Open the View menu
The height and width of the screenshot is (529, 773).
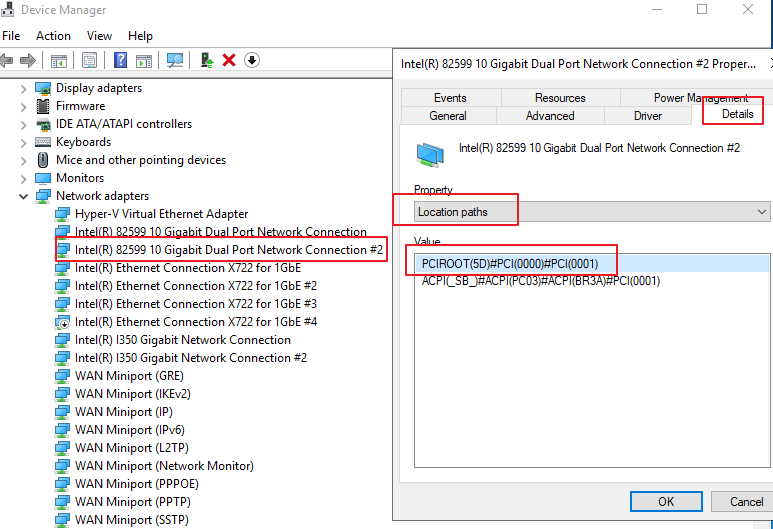tap(99, 35)
